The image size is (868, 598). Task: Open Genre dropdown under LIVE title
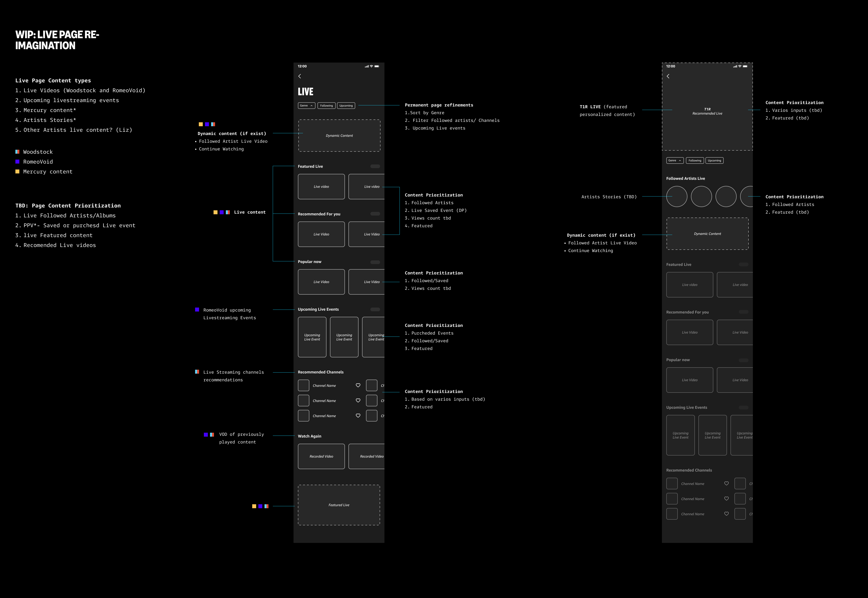click(306, 106)
